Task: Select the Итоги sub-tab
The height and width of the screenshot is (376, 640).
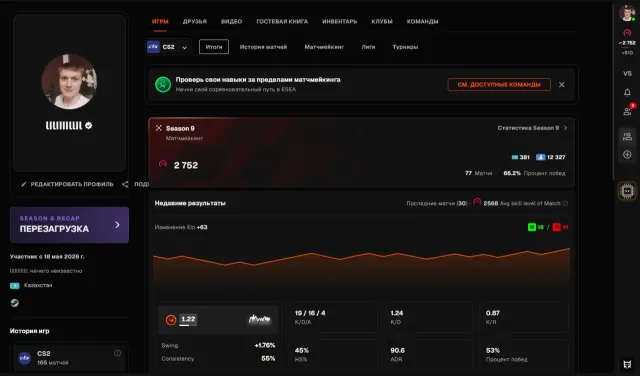Action: pyautogui.click(x=214, y=47)
